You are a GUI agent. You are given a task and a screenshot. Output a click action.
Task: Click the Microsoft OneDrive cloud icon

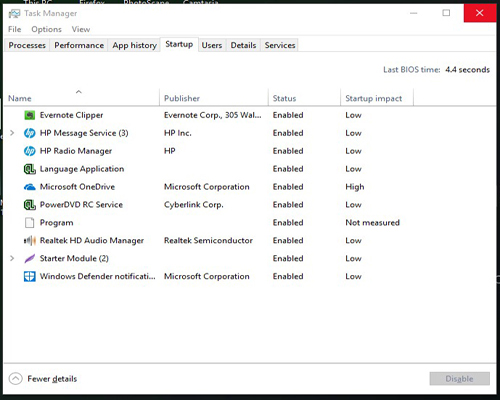(x=30, y=187)
